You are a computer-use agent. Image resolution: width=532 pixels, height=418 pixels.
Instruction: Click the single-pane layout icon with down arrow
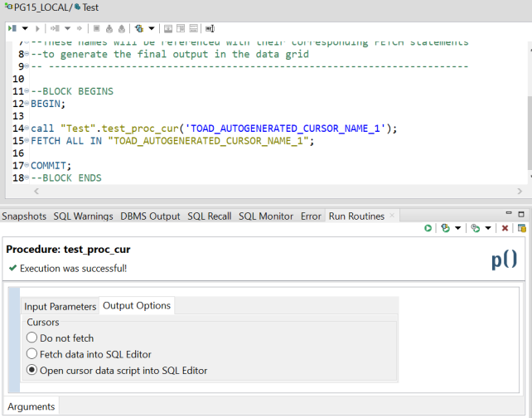coord(168,28)
